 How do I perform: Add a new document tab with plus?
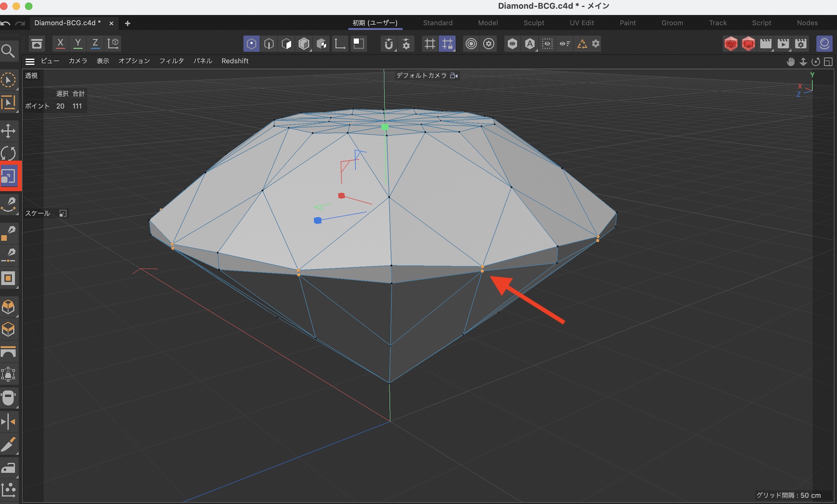(128, 23)
